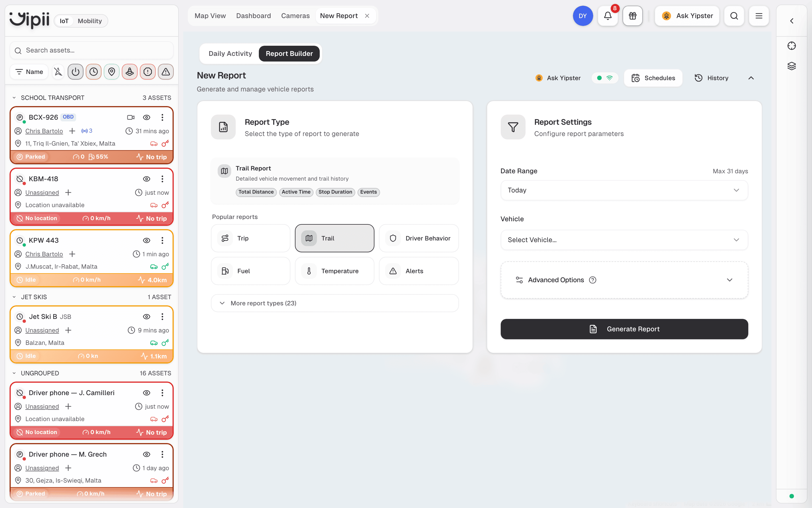Screen dimensions: 812x508
Task: Open more options for Driver phone J. Camilleri
Action: coord(162,393)
